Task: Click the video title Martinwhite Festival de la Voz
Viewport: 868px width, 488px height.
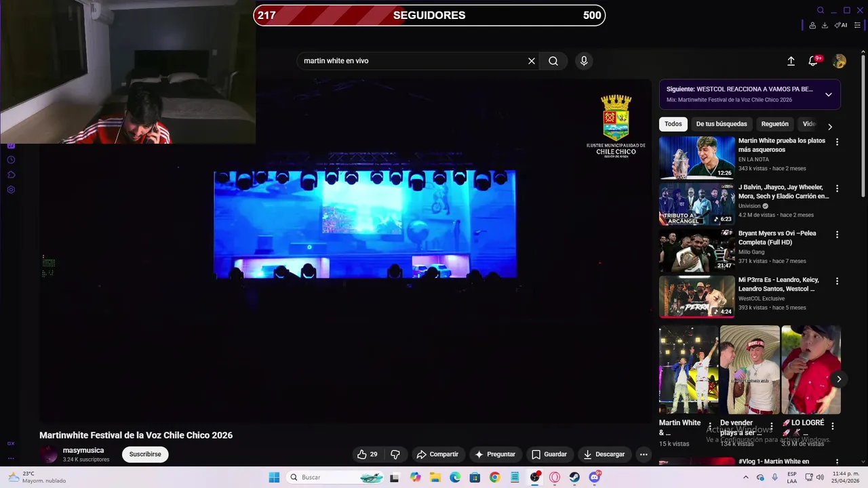Action: click(136, 435)
